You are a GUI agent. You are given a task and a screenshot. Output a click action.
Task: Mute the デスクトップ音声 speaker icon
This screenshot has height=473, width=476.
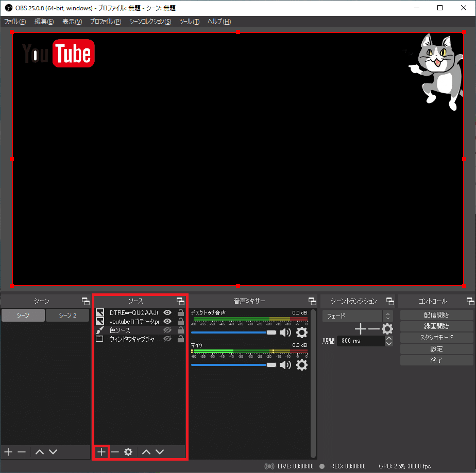(285, 332)
